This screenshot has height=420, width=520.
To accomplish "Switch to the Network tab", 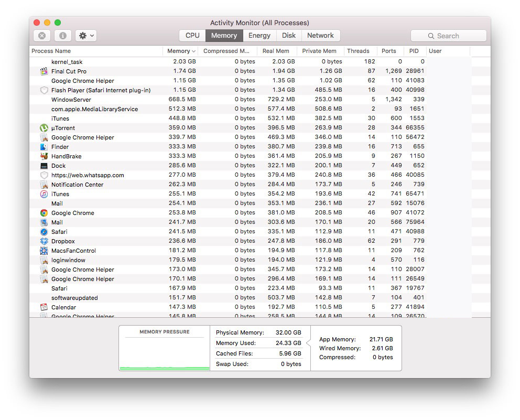I will (x=320, y=36).
